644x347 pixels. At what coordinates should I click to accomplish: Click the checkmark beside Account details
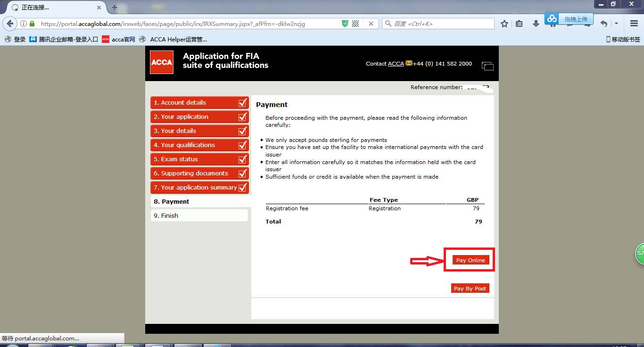click(243, 103)
